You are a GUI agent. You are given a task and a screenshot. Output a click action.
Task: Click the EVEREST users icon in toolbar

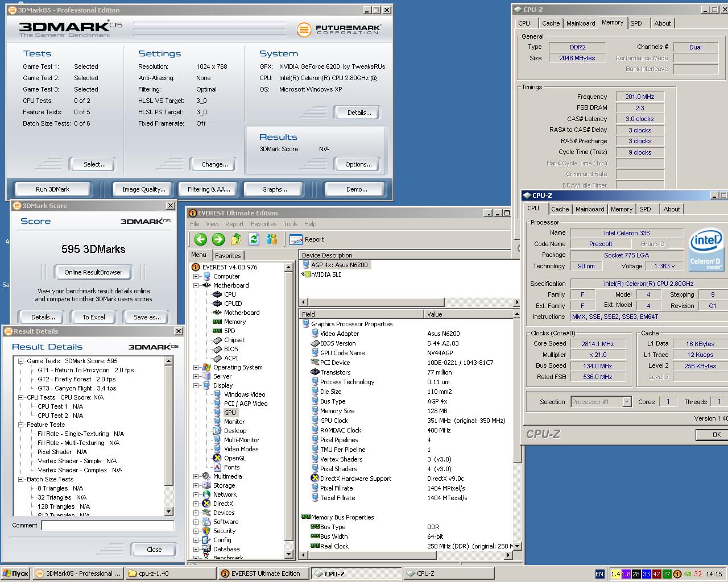tap(272, 239)
